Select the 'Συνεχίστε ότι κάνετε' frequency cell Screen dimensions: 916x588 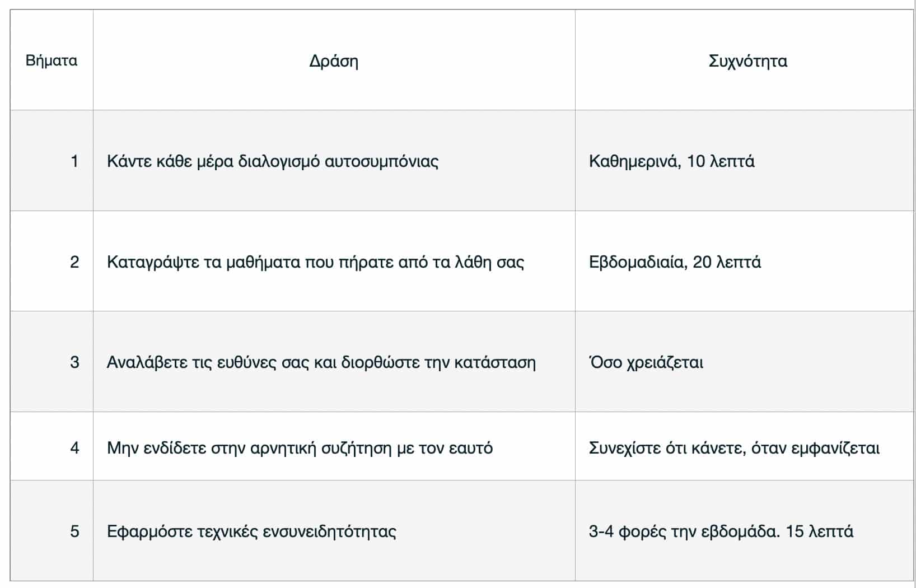(734, 448)
